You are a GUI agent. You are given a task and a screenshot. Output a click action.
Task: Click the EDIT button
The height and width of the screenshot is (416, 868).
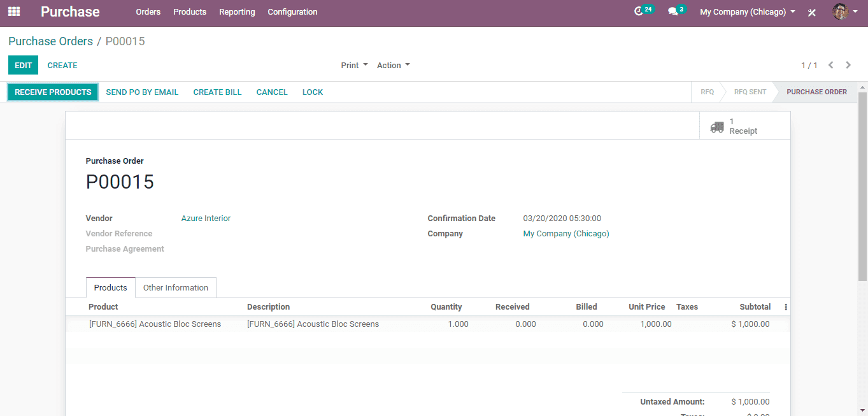click(23, 65)
